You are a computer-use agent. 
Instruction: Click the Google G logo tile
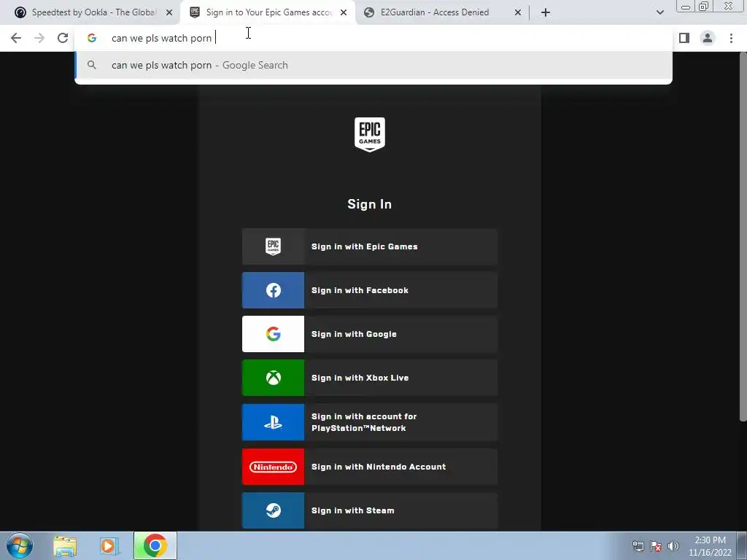tap(273, 334)
